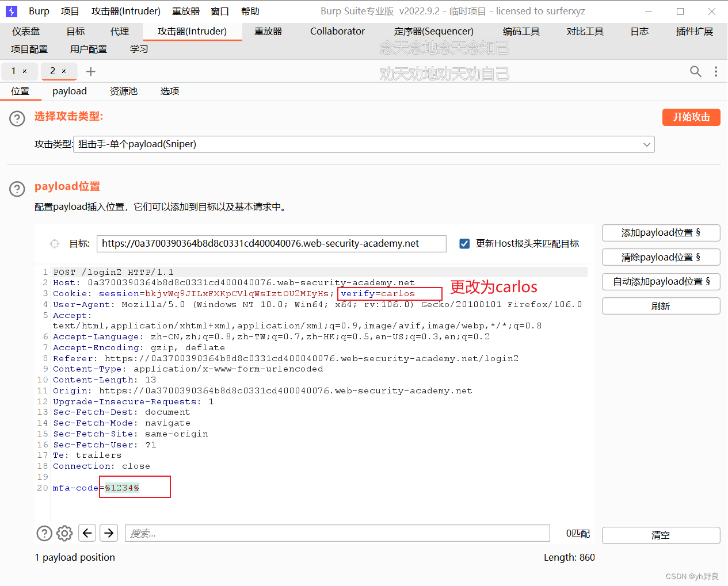Click 清除payload位置 § button

(x=661, y=258)
